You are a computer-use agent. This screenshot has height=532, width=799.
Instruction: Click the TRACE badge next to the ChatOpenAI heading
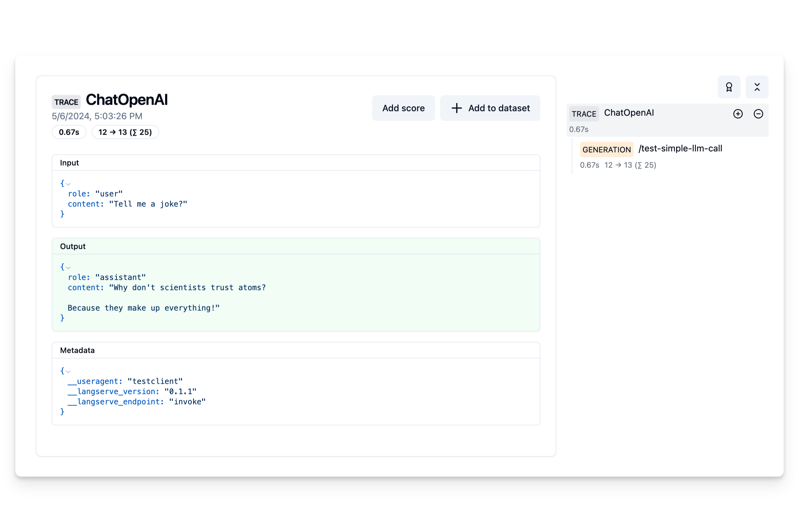pos(66,102)
